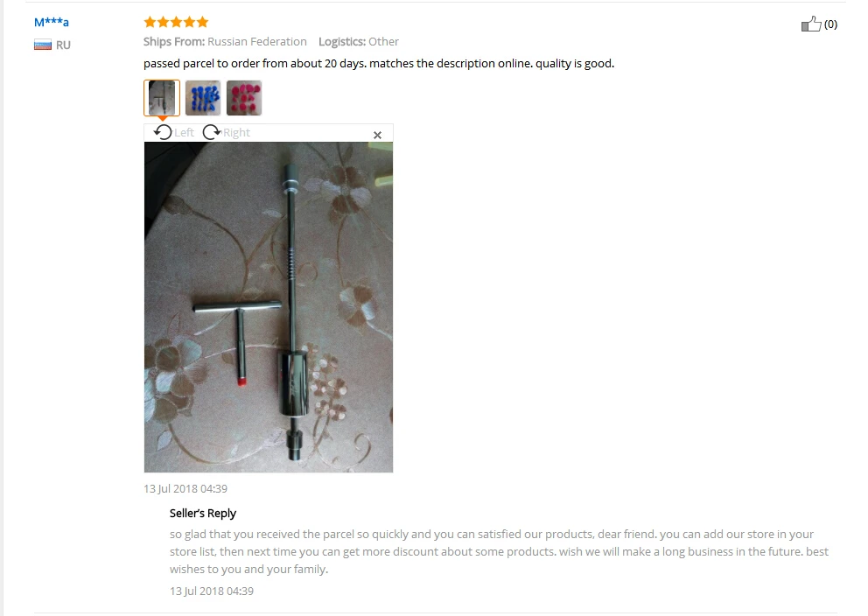Viewport: 868px width, 616px height.
Task: Click the helpful vote count (0)
Action: click(830, 24)
